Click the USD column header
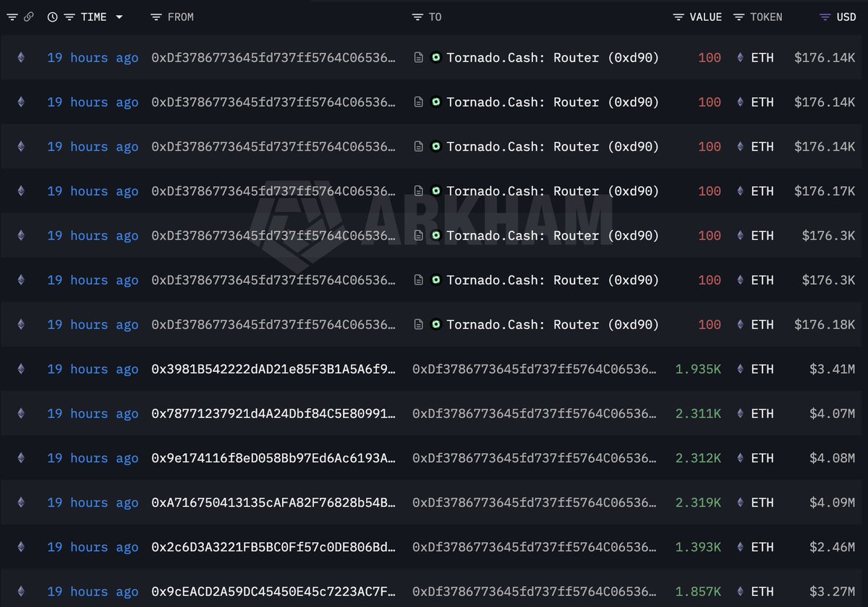Viewport: 868px width, 607px height. pos(846,17)
